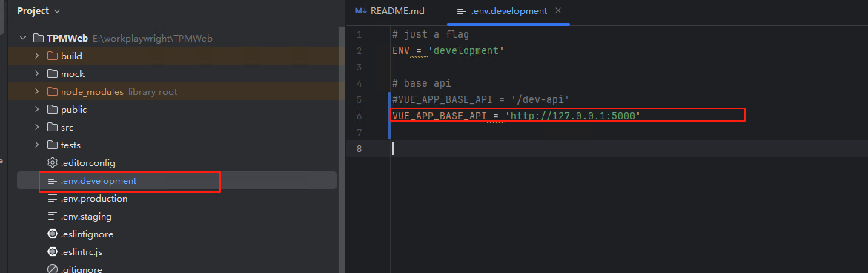Click line number 8 in the gutter

tap(359, 148)
